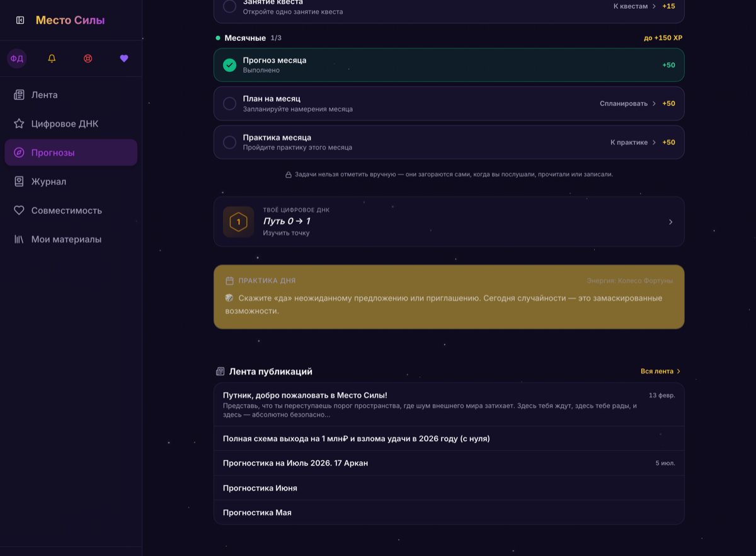Expand the Путь 0 → 1 chevron
The image size is (756, 556).
[670, 222]
